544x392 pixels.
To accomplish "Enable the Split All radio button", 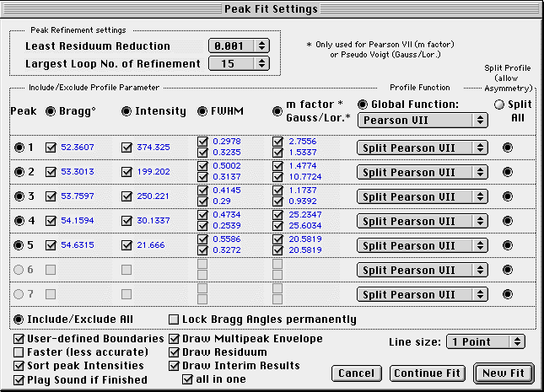I will (499, 104).
